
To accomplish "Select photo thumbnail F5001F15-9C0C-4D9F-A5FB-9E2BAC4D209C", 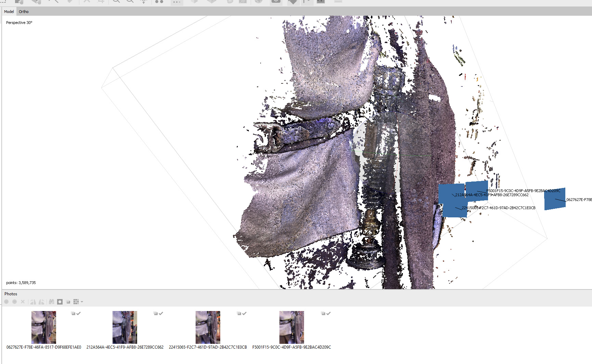I will coord(292,327).
